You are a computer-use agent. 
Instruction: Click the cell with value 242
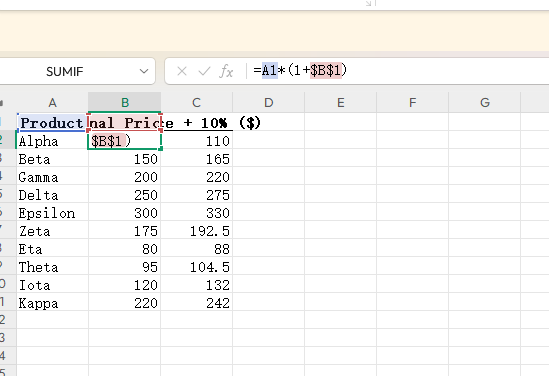coord(197,303)
